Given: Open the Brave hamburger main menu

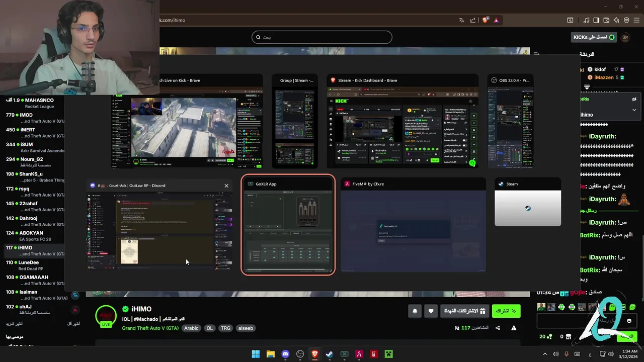Looking at the screenshot, I should coord(637,20).
